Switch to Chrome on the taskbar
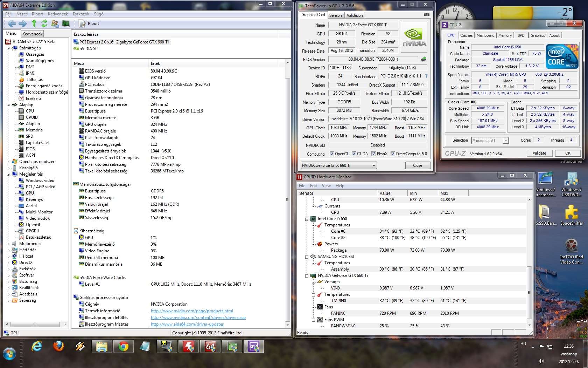The width and height of the screenshot is (588, 368). [123, 347]
